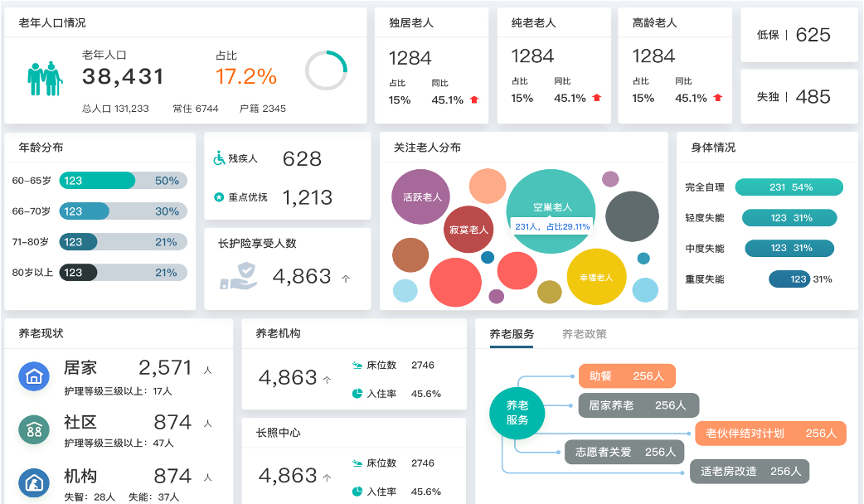Click the pie icon for 入住率 in 长照中心

tap(357, 492)
